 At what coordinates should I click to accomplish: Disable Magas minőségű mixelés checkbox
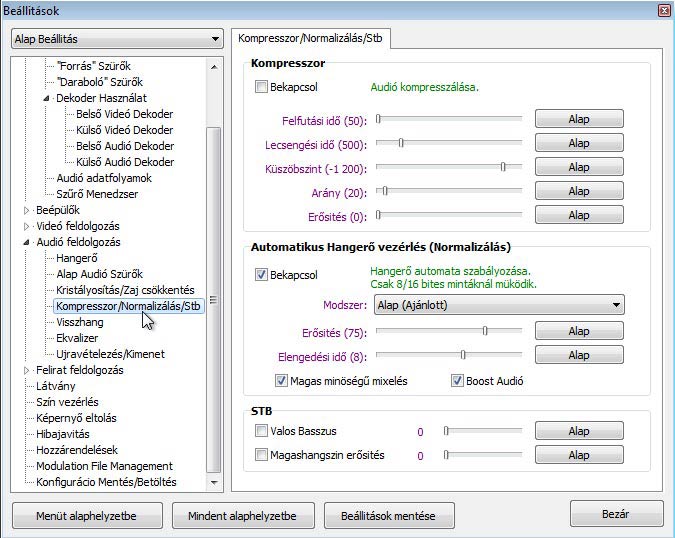pyautogui.click(x=282, y=381)
